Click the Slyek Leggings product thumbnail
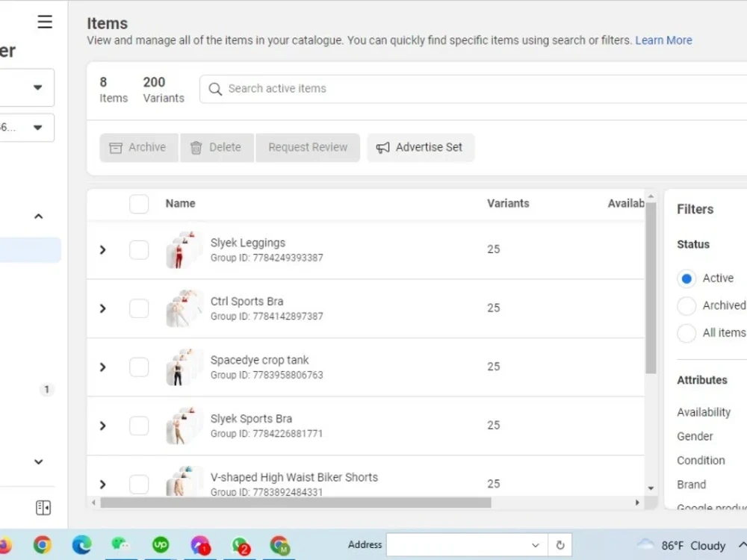Viewport: 747px width, 560px height. (x=184, y=250)
